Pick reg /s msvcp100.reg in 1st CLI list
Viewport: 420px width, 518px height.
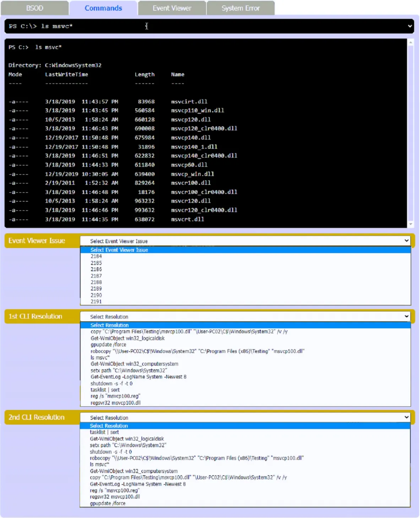(x=245, y=396)
